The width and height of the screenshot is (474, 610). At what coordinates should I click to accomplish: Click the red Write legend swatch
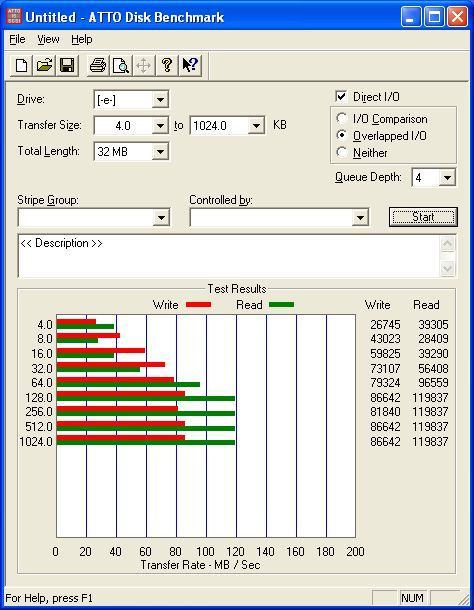coord(198,305)
